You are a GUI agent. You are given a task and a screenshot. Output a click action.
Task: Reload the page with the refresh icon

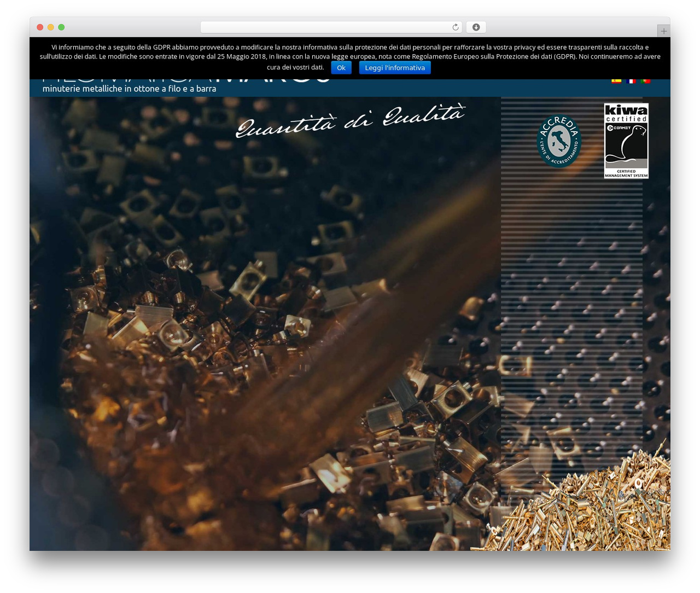click(x=455, y=27)
